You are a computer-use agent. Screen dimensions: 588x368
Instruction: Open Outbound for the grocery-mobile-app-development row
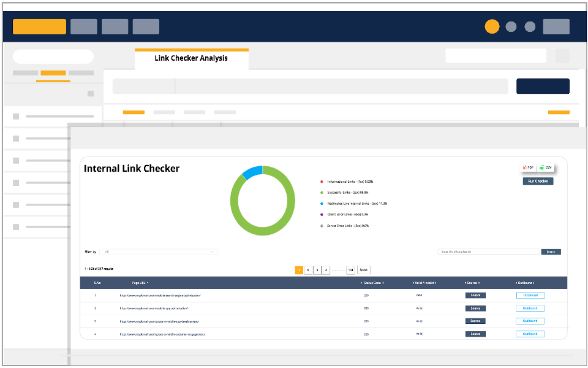[x=530, y=321]
